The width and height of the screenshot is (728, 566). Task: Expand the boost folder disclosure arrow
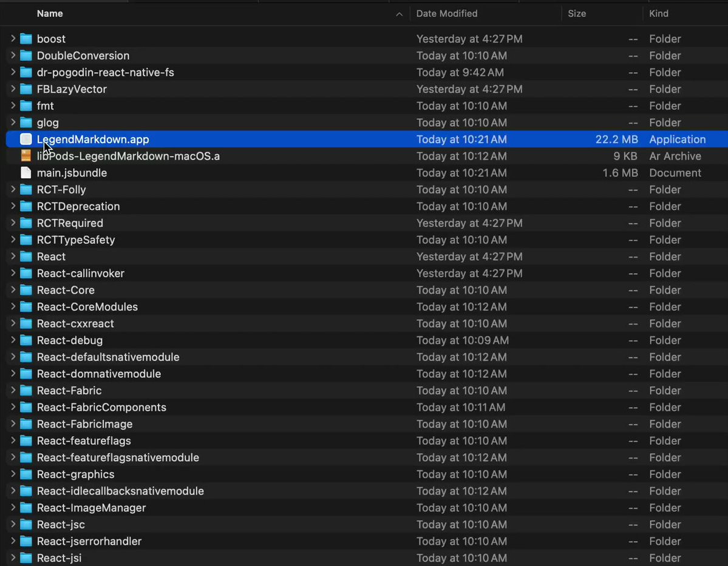13,38
